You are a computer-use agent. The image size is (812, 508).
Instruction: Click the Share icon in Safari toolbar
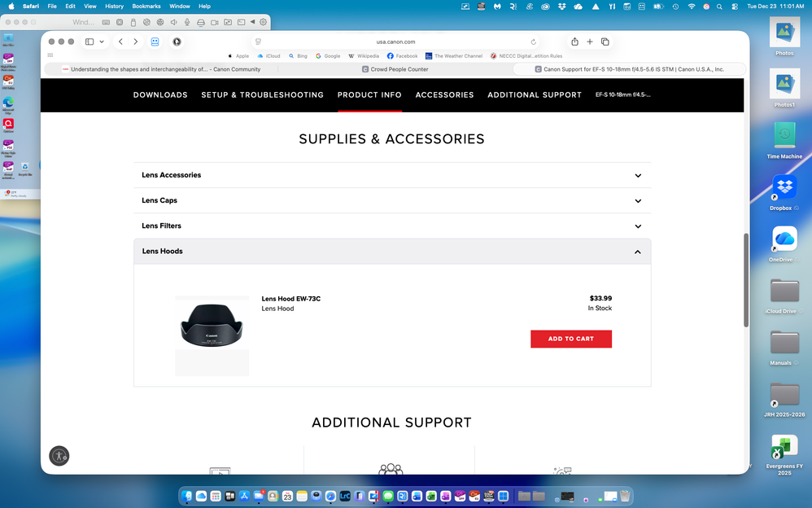point(574,42)
